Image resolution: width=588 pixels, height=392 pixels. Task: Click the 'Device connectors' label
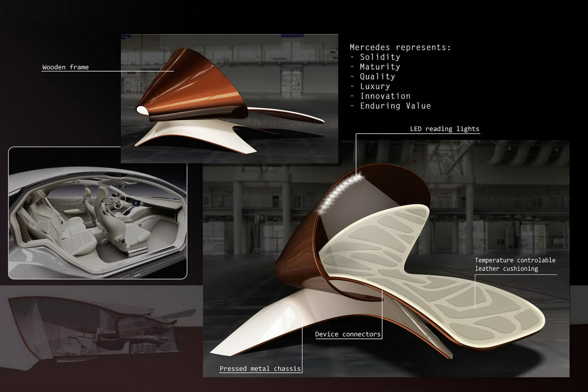pos(348,335)
